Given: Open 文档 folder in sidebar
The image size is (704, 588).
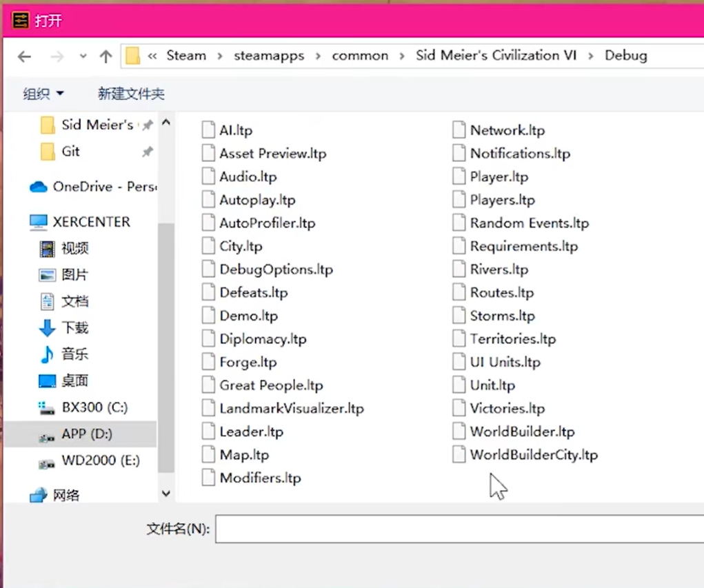Looking at the screenshot, I should click(x=64, y=301).
